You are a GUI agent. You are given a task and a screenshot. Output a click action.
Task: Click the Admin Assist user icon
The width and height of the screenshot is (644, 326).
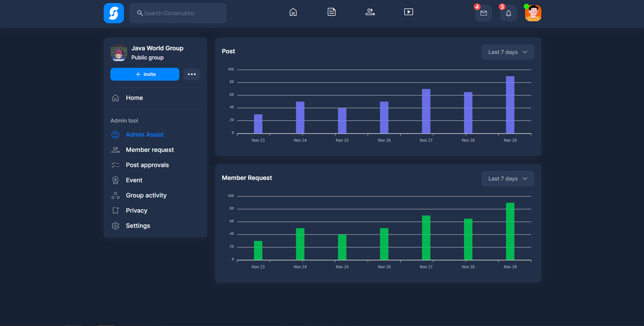[115, 135]
